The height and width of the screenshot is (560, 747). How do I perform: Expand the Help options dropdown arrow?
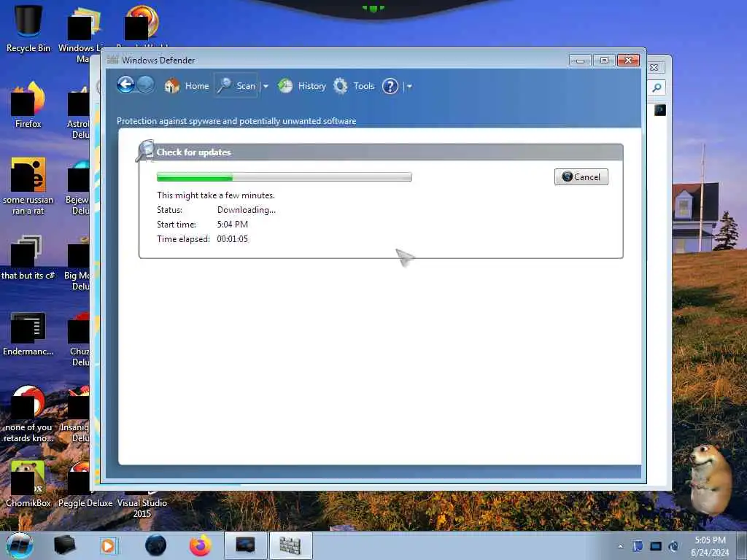coord(409,86)
